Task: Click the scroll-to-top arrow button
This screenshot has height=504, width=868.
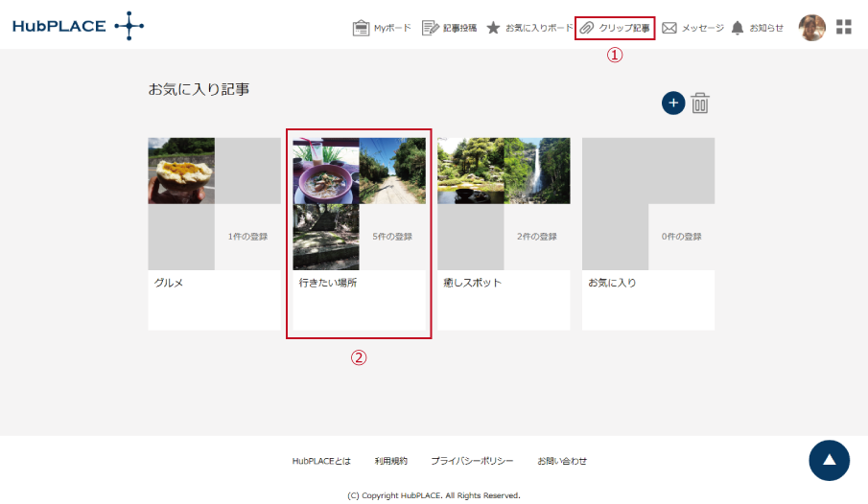Action: 829,460
